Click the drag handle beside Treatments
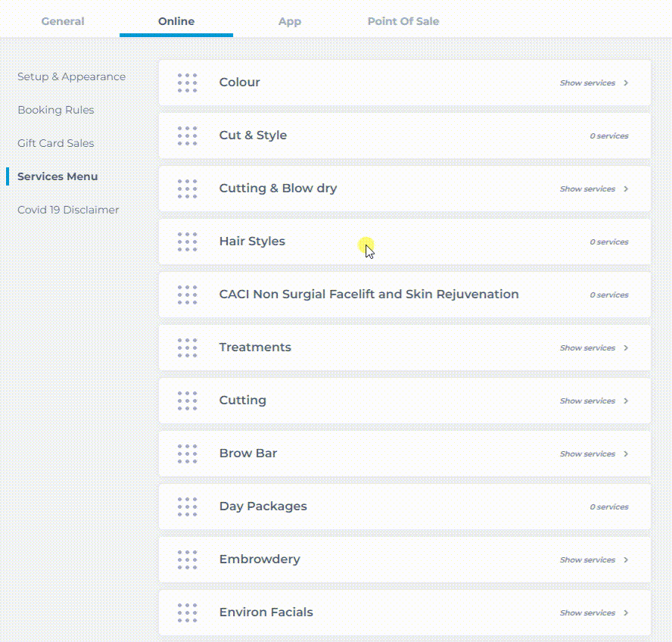Viewport: 672px width, 642px height. pyautogui.click(x=187, y=347)
